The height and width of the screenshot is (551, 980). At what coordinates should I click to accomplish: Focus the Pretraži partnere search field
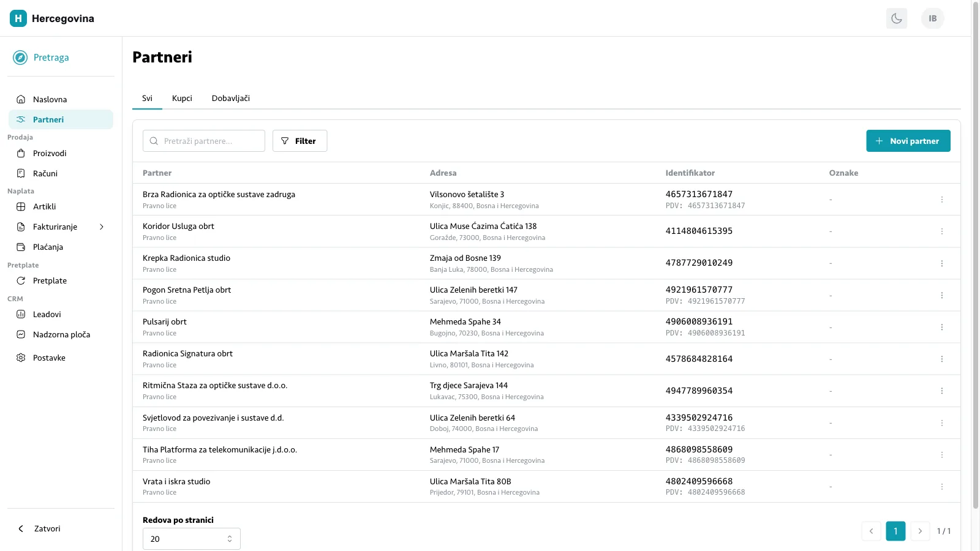(204, 141)
